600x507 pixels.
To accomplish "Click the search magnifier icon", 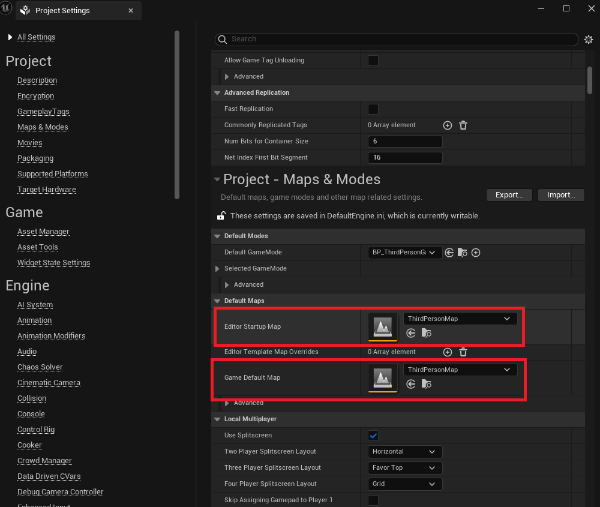I will pyautogui.click(x=222, y=39).
